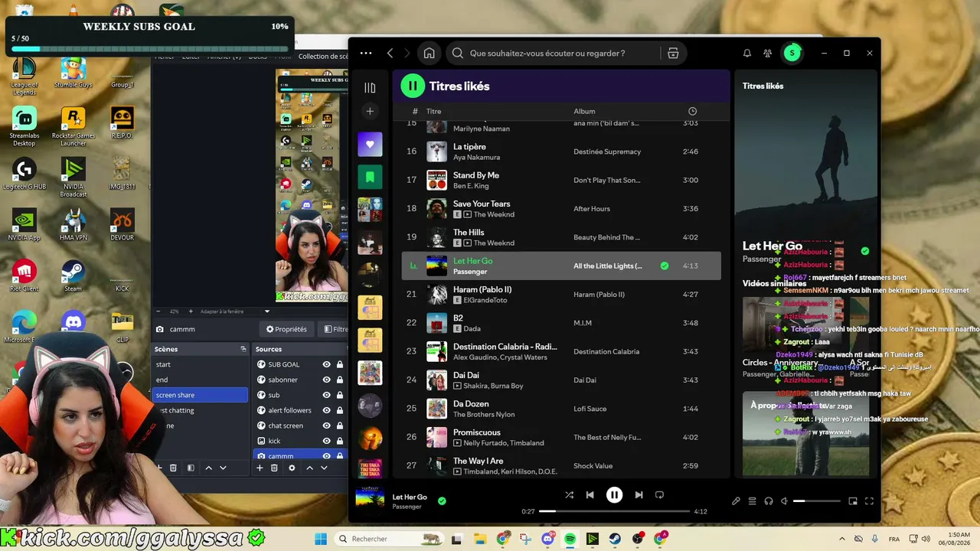Select the screen share scene
Viewport: 980px width, 551px height.
coord(200,395)
